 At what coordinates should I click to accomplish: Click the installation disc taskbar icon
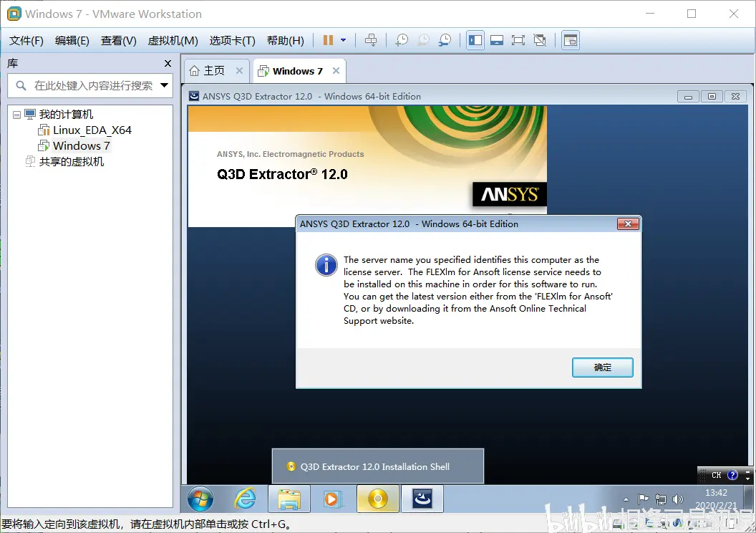tap(378, 499)
